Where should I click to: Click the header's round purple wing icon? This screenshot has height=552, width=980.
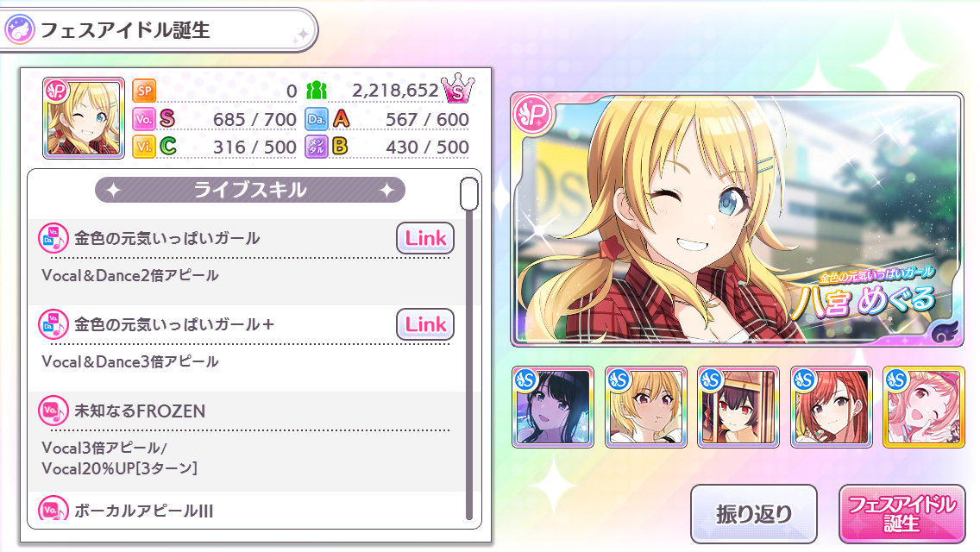19,29
